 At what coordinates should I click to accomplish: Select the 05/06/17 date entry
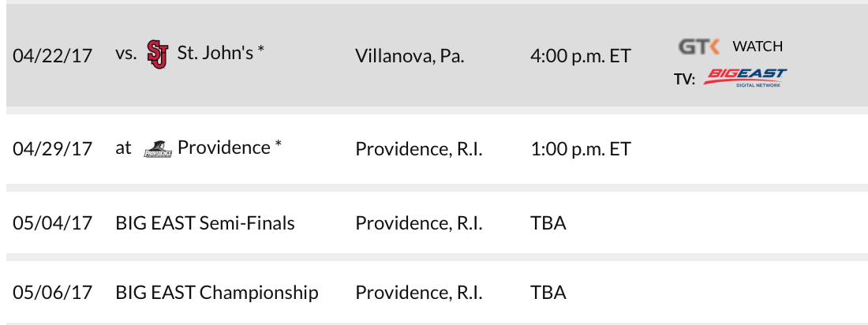53,293
